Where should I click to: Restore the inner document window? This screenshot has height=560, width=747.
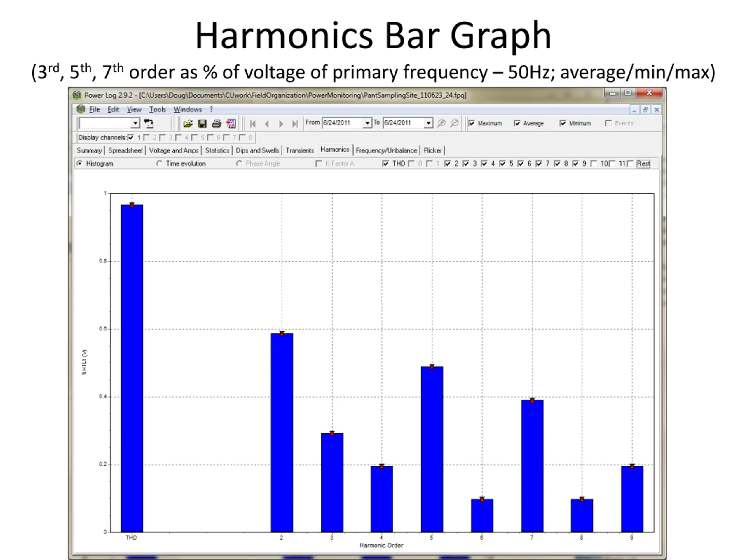pos(645,110)
